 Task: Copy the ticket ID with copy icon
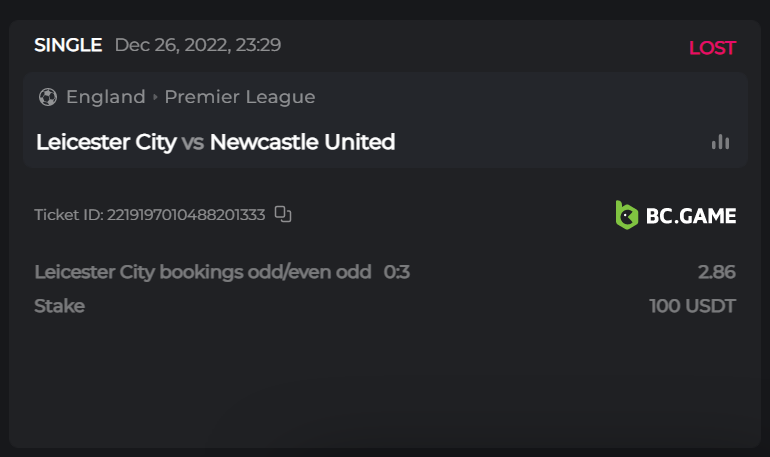pos(283,213)
